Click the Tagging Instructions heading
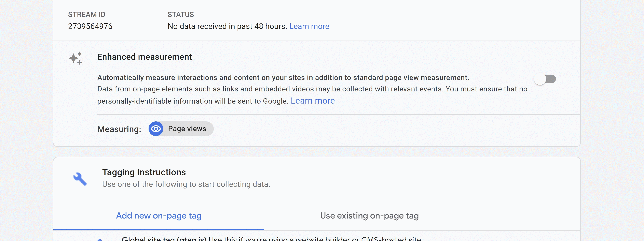The height and width of the screenshot is (241, 644). click(144, 172)
